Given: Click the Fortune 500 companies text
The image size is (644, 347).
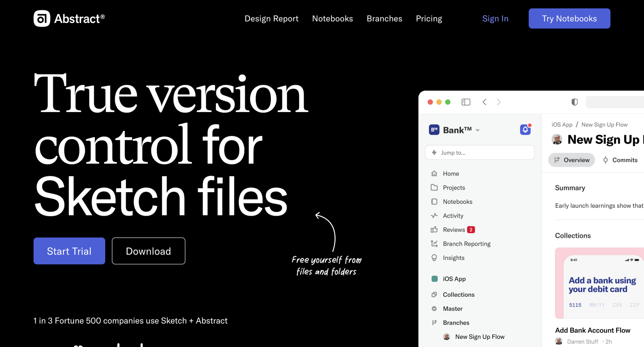Looking at the screenshot, I should tap(130, 321).
